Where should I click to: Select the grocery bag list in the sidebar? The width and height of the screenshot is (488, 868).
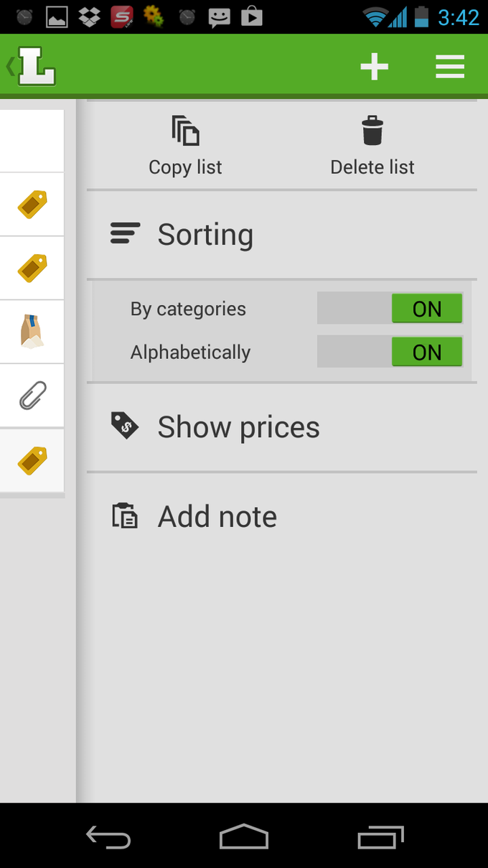click(32, 332)
